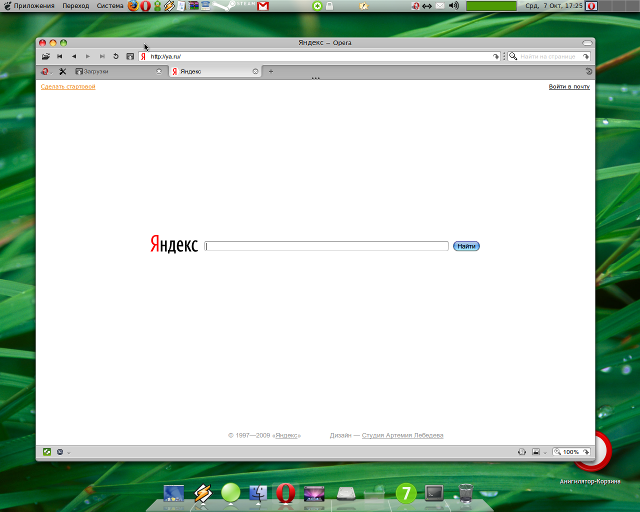Open the search engine selector magnifier dropdown
Screen dimensions: 640x512
pyautogui.click(x=513, y=56)
